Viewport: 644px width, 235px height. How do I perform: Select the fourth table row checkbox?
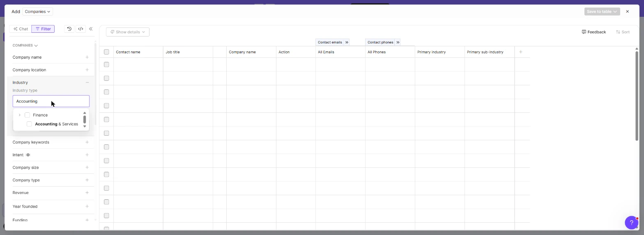[106, 106]
